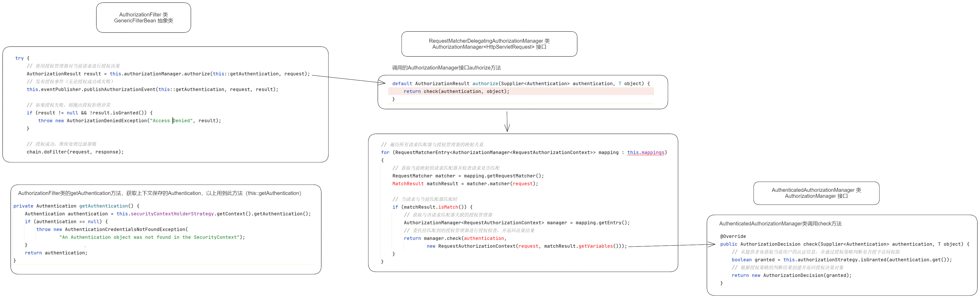This screenshot has width=980, height=298.
Task: Click the AuthorizationFilter class title box
Action: click(143, 17)
